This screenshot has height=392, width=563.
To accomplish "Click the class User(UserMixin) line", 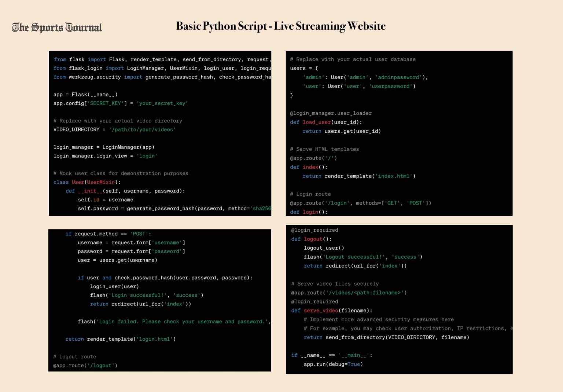I will pos(87,182).
